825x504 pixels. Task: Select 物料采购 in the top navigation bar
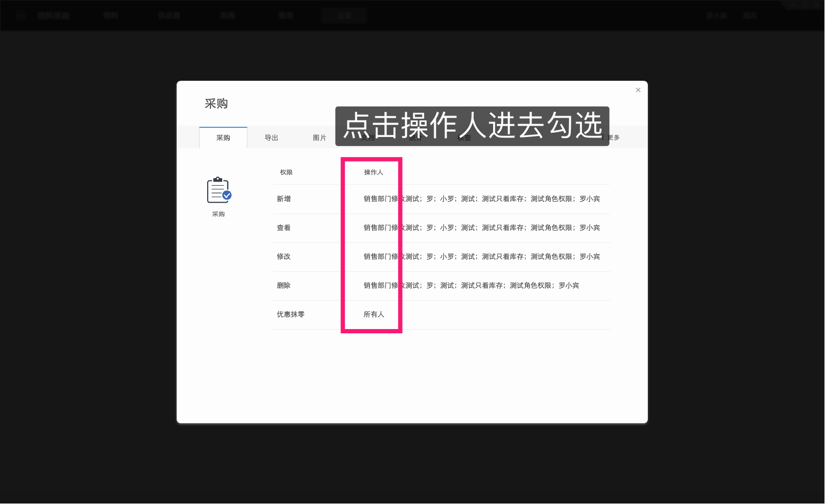[x=54, y=15]
